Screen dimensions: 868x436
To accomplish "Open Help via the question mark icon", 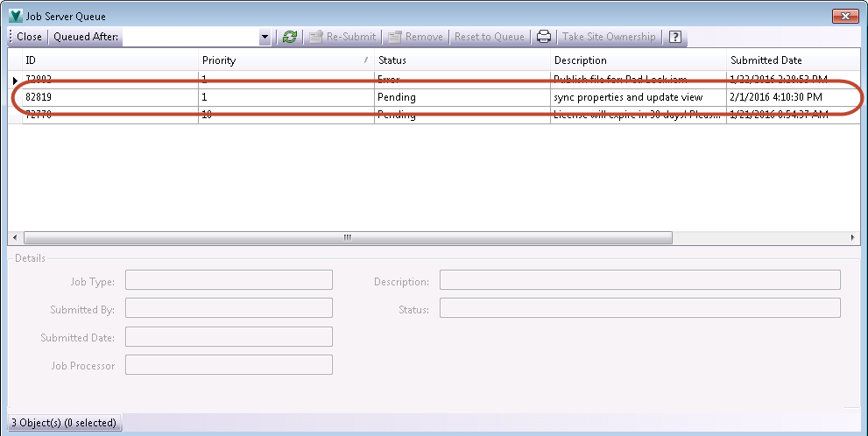I will pyautogui.click(x=675, y=37).
